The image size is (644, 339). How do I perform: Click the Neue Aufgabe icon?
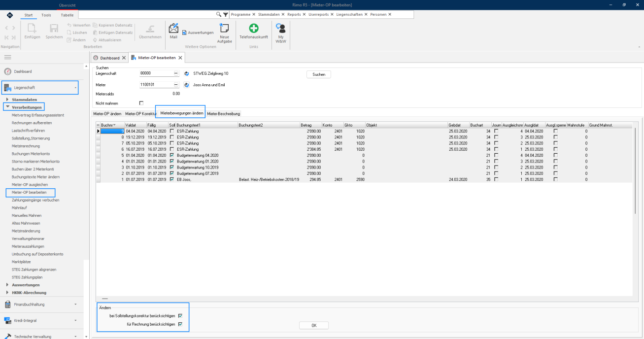[x=224, y=33]
